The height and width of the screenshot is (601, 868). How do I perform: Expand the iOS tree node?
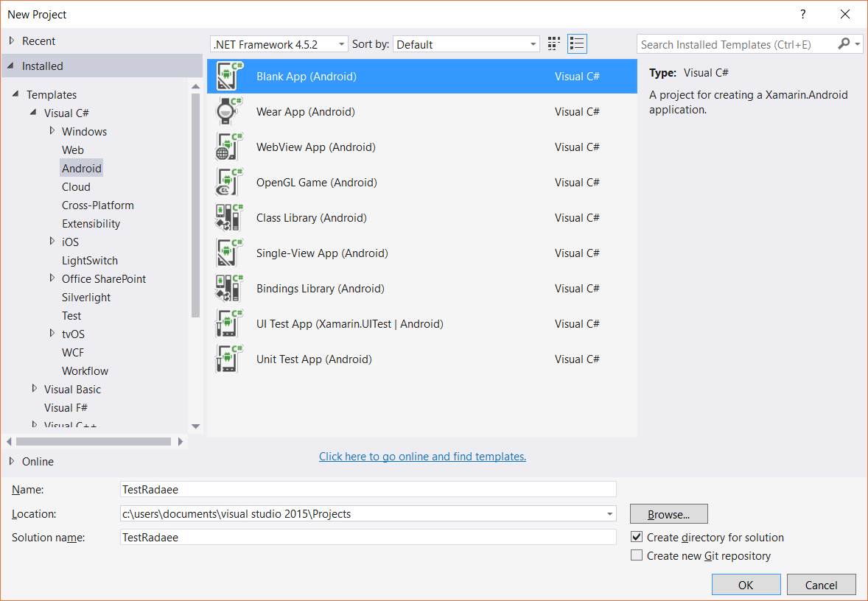52,242
